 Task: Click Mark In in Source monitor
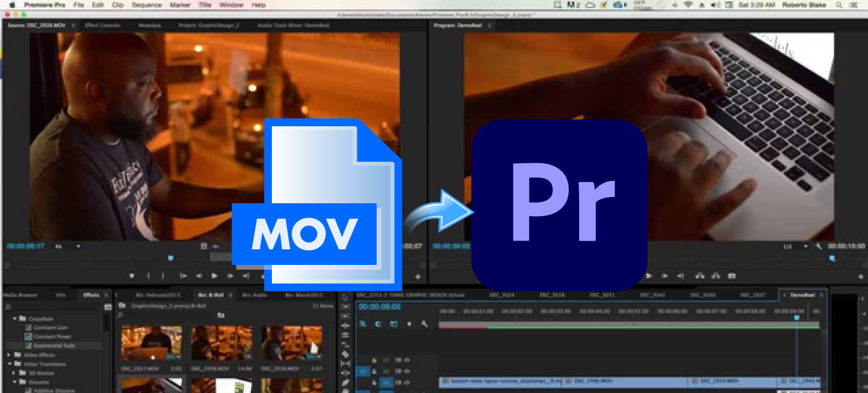point(147,276)
